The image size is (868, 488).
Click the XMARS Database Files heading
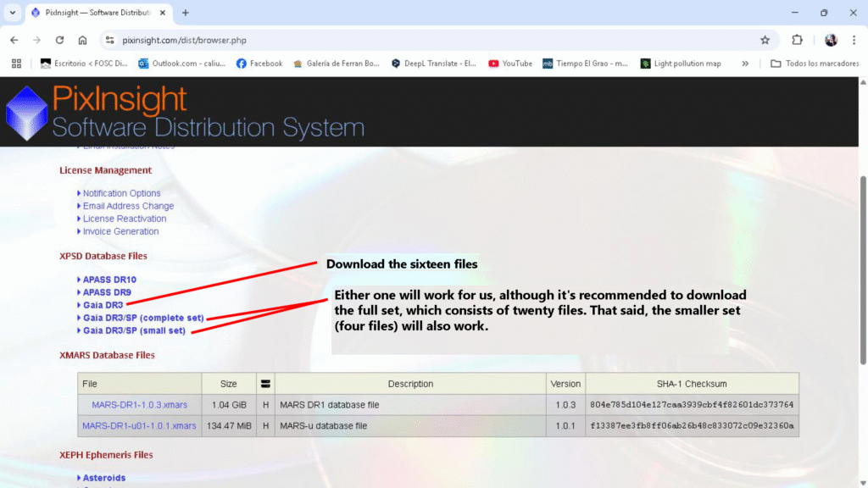108,355
